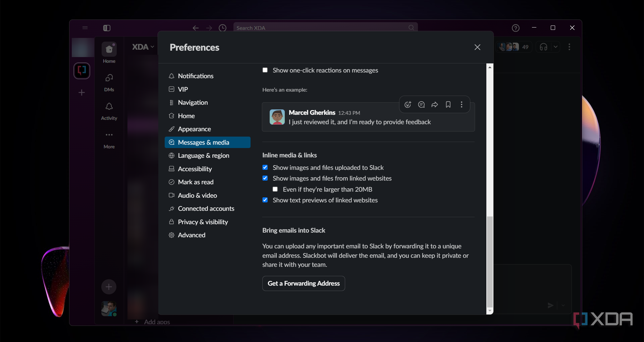Click the history clock icon
Image resolution: width=644 pixels, height=342 pixels.
222,28
